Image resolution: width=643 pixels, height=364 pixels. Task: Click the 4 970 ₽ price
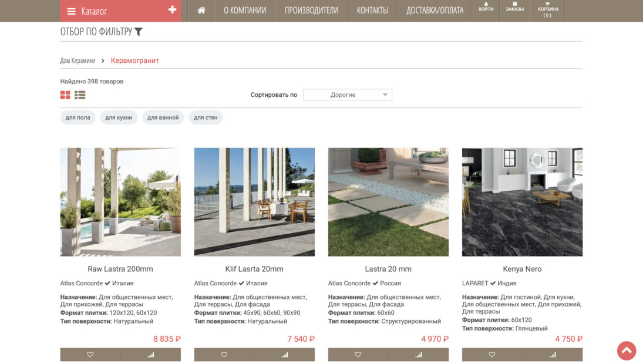click(x=435, y=339)
